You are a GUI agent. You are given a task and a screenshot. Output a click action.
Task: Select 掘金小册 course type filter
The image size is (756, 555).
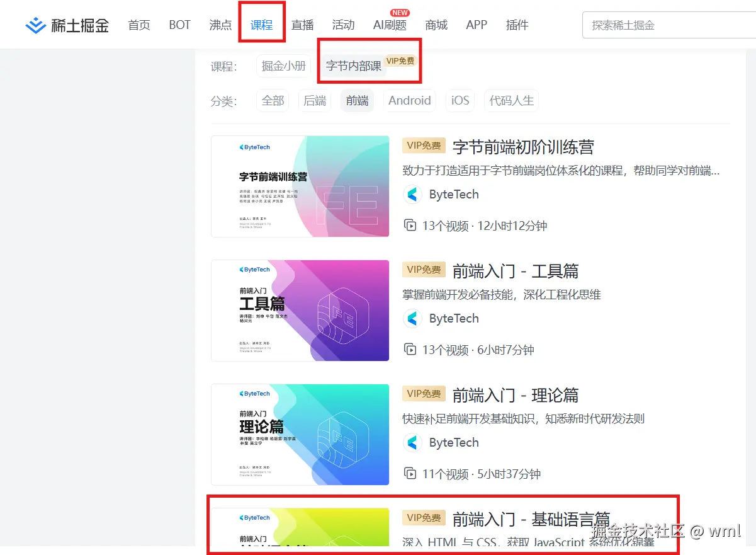[x=284, y=66]
